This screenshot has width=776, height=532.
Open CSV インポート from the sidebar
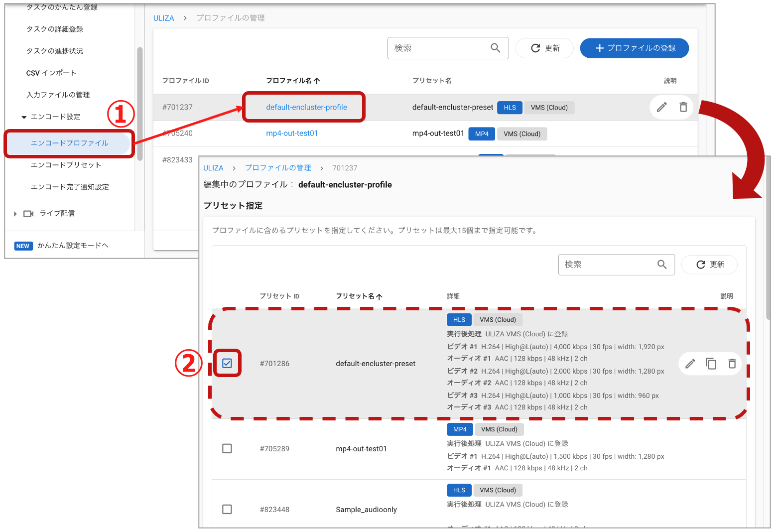(51, 72)
